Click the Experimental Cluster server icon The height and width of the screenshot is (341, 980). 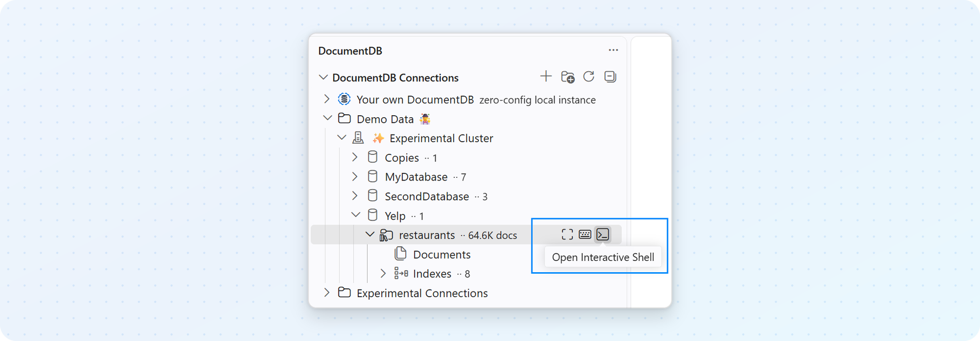[x=358, y=138]
